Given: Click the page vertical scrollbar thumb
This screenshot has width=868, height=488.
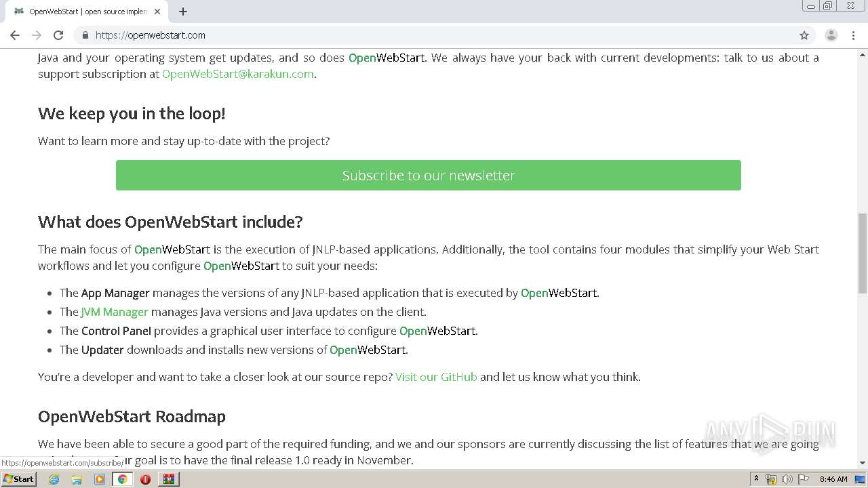Looking at the screenshot, I should 862,253.
